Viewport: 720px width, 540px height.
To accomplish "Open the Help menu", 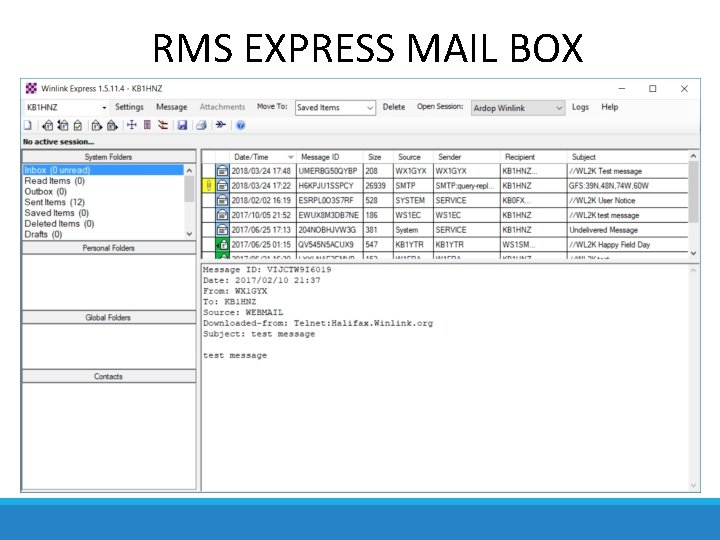I will pyautogui.click(x=609, y=107).
